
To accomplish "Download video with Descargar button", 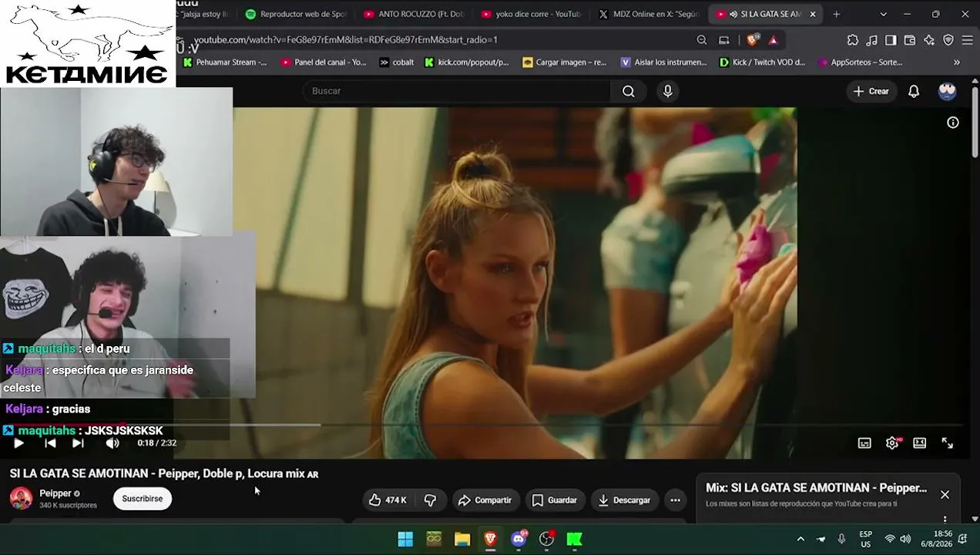I will pyautogui.click(x=624, y=500).
